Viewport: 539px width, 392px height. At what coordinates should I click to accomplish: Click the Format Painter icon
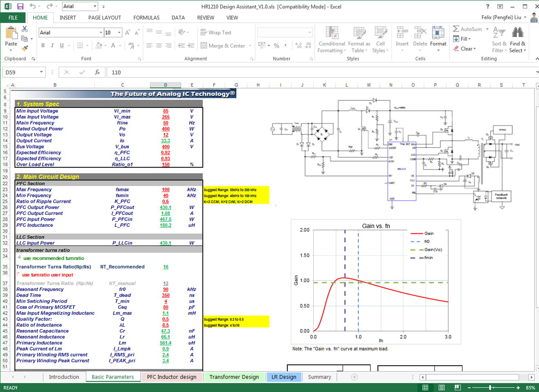(x=25, y=49)
